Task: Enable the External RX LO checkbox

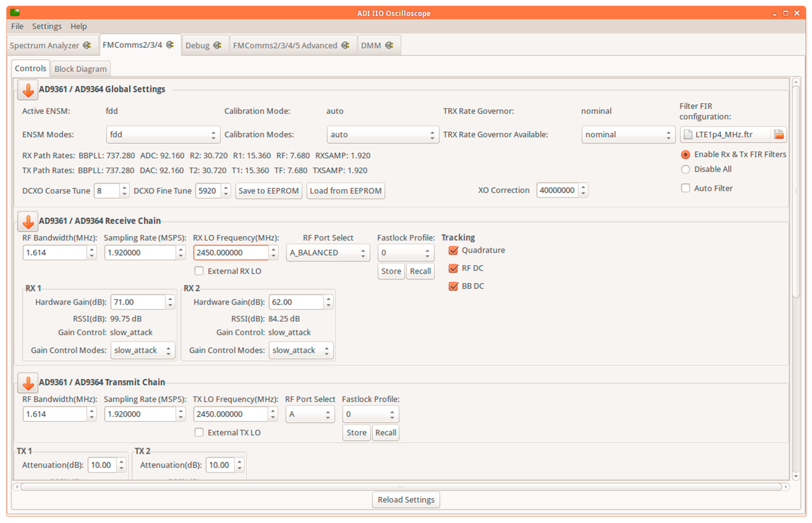Action: 199,271
